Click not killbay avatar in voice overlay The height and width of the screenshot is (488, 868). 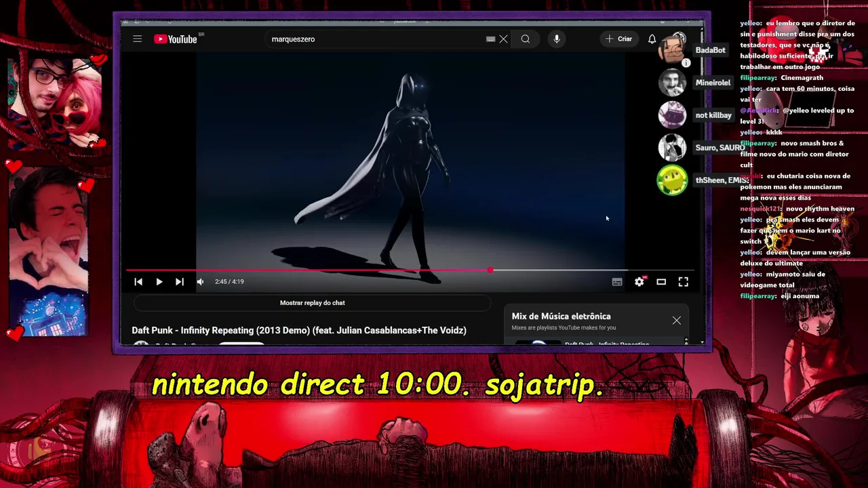pyautogui.click(x=672, y=115)
